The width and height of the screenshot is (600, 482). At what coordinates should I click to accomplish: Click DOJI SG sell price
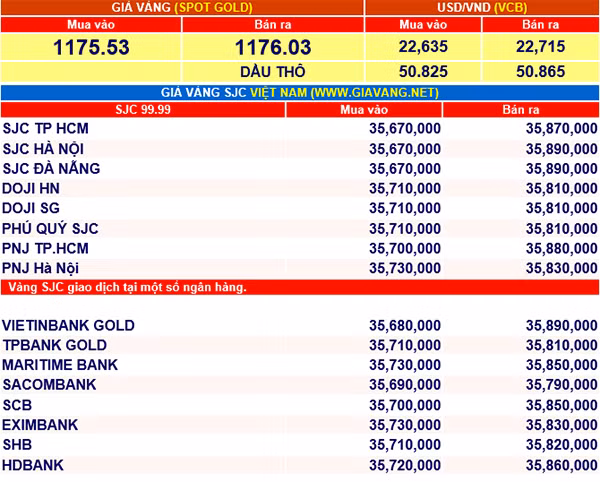(561, 208)
